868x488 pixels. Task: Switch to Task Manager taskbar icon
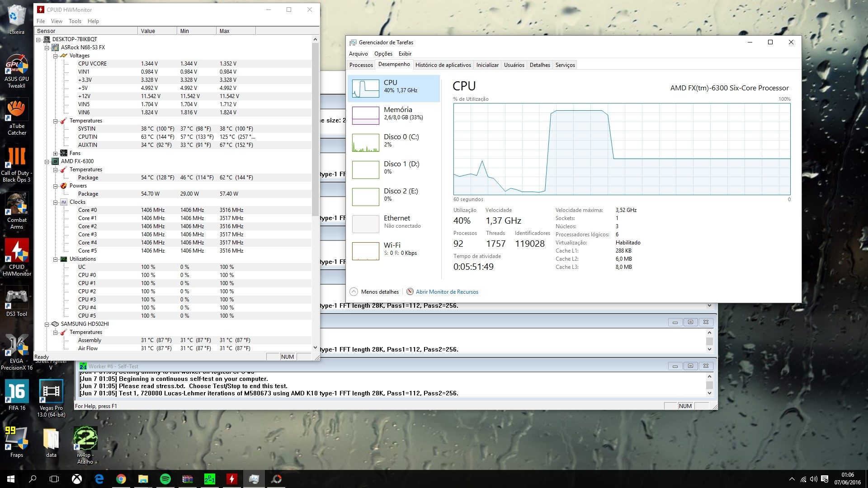(x=254, y=479)
